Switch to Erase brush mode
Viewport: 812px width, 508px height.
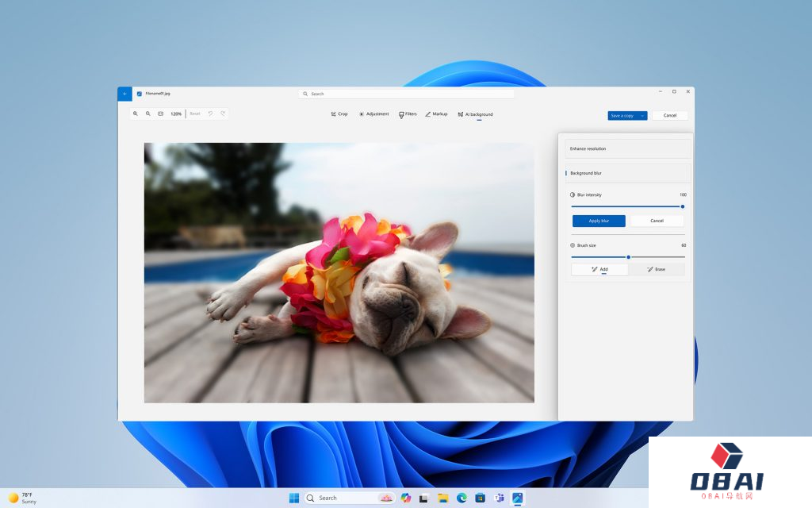tap(656, 269)
